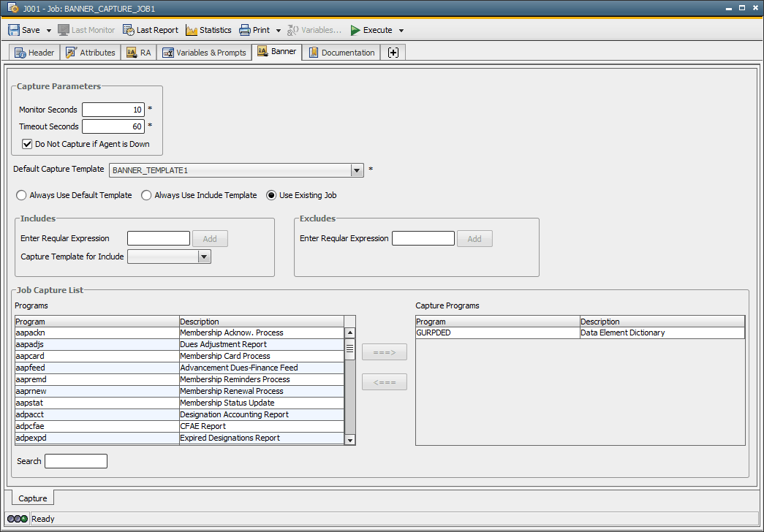The height and width of the screenshot is (532, 764).
Task: Select the aapackn program row
Action: (x=179, y=332)
